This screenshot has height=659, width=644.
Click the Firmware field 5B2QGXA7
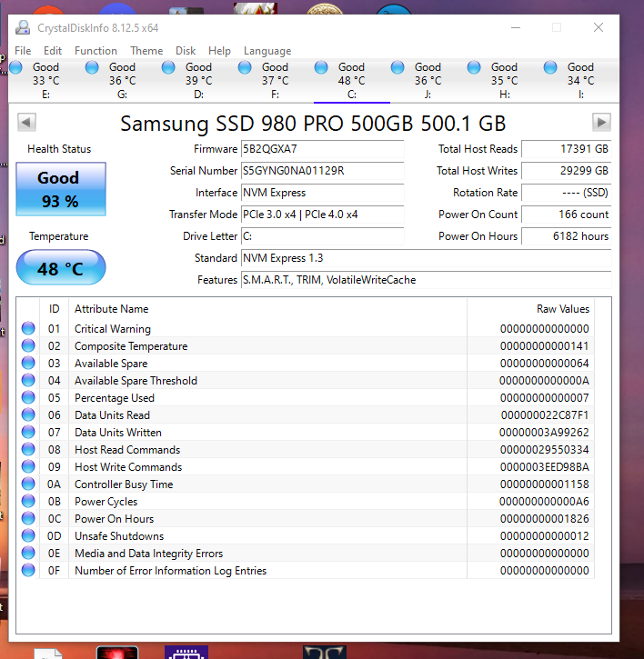pyautogui.click(x=322, y=149)
